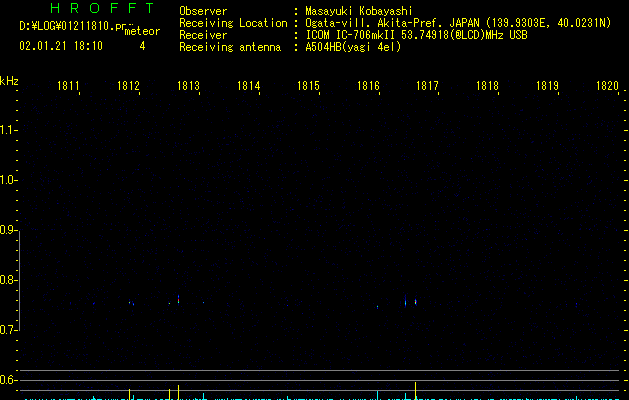Click time axis marker 1820
629x400 pixels.
607,86
